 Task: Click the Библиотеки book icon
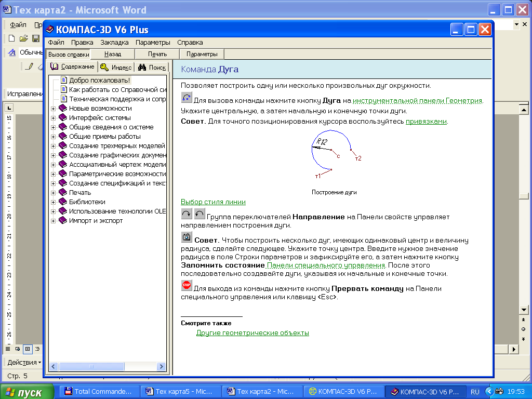pyautogui.click(x=63, y=202)
